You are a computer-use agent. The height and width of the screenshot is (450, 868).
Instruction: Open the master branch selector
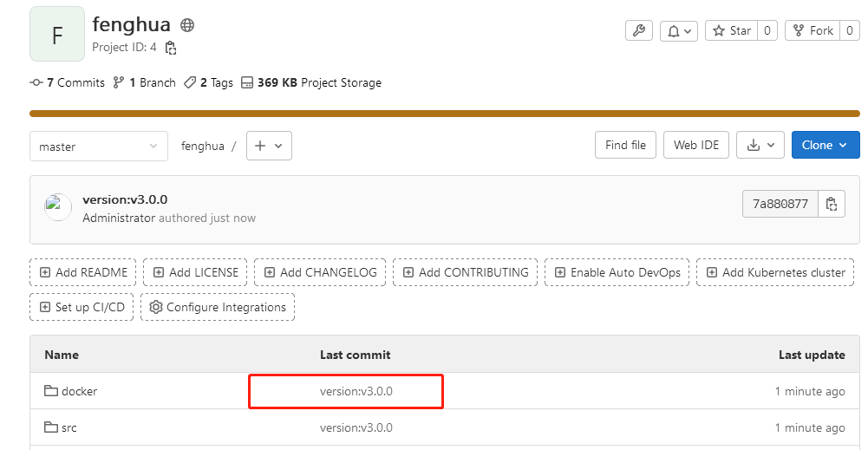point(99,147)
